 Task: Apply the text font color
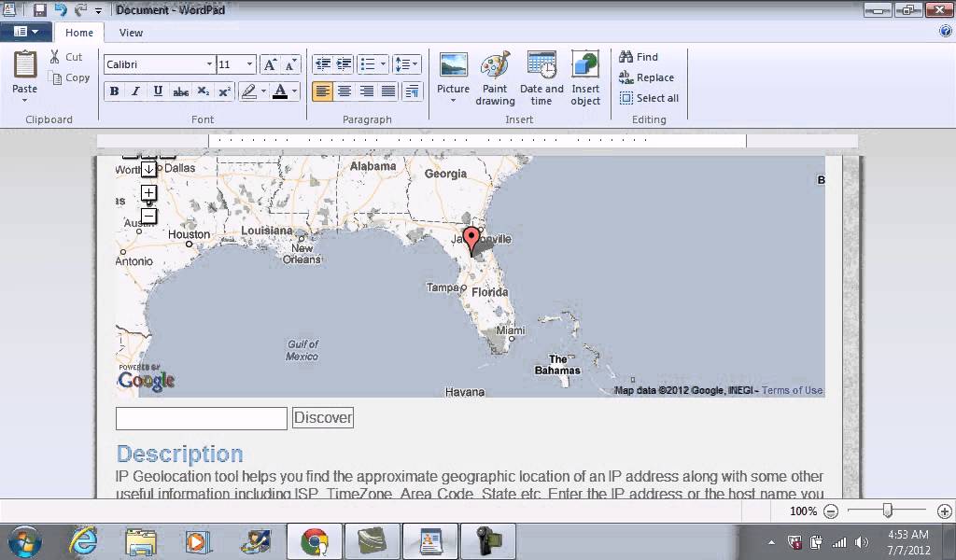tap(280, 91)
